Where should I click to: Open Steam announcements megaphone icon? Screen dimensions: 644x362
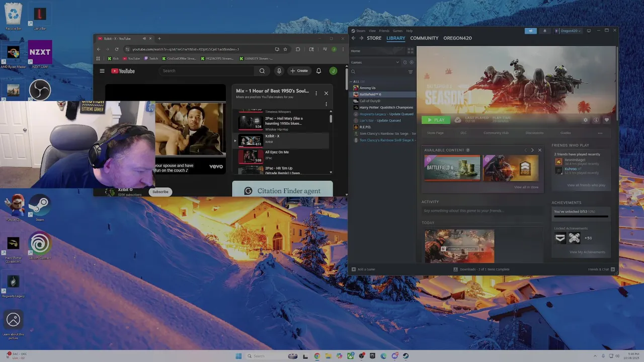click(x=530, y=31)
